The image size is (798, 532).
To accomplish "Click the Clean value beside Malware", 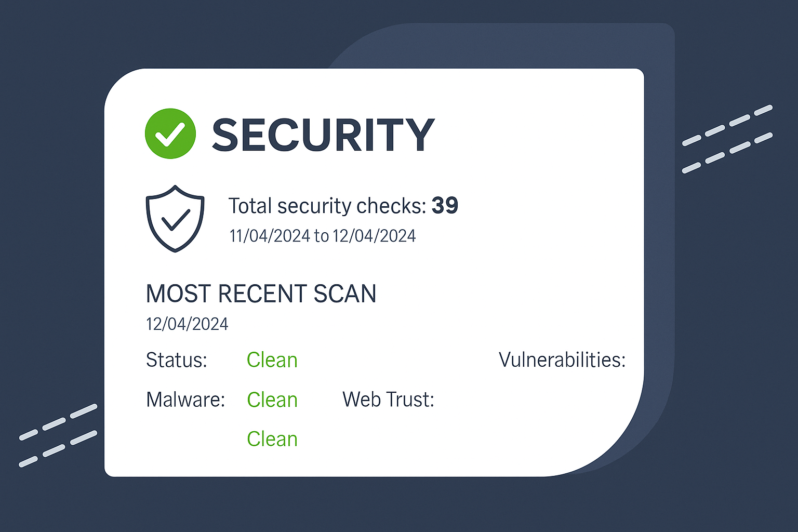I will tap(272, 400).
